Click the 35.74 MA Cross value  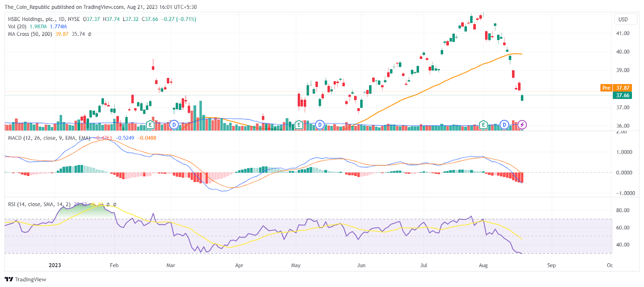(x=78, y=34)
